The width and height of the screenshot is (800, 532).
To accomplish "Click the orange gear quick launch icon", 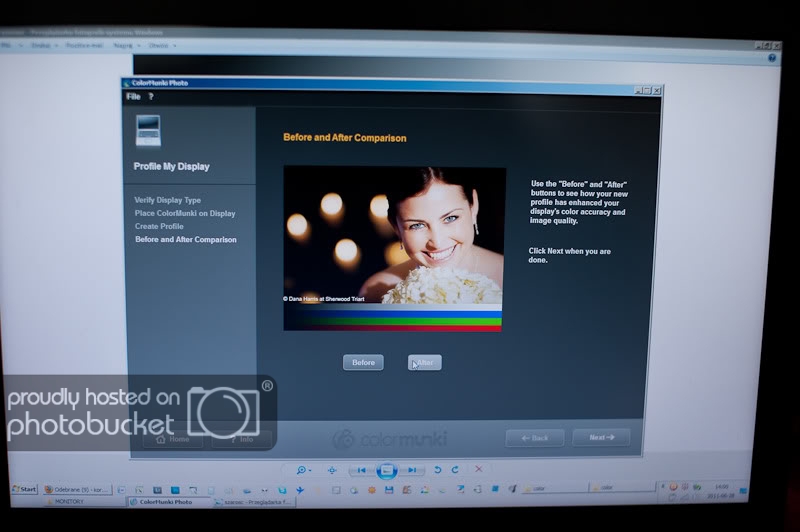I will [x=371, y=490].
